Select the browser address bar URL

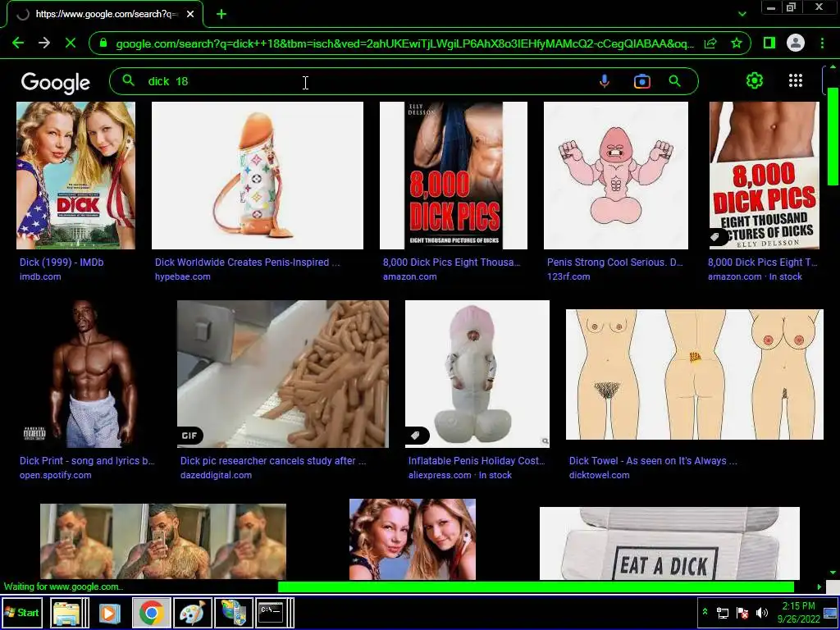pyautogui.click(x=405, y=43)
